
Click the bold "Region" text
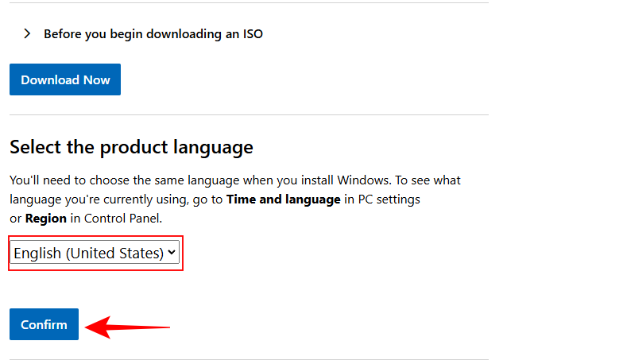tap(46, 218)
